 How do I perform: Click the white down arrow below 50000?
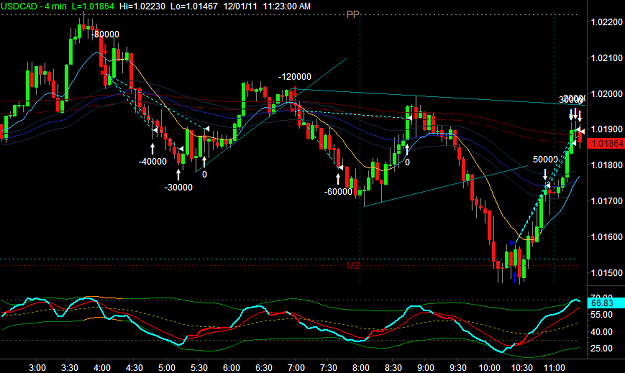[545, 174]
